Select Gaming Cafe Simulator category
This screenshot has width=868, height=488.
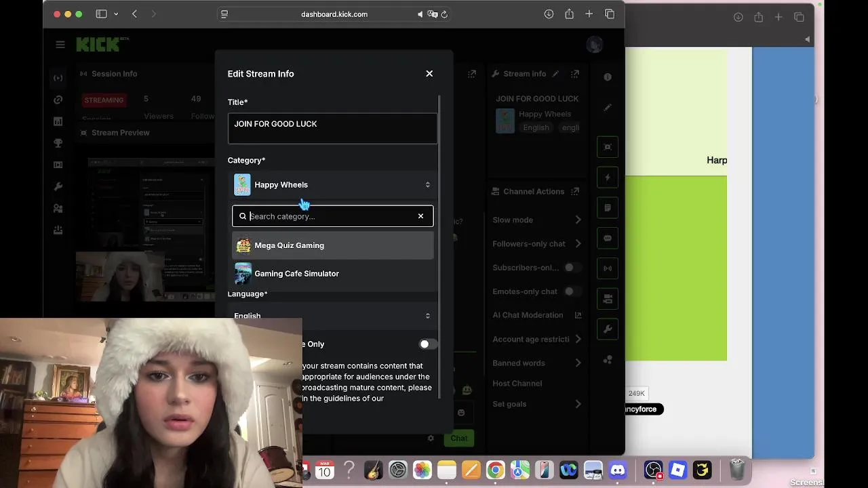click(x=332, y=274)
